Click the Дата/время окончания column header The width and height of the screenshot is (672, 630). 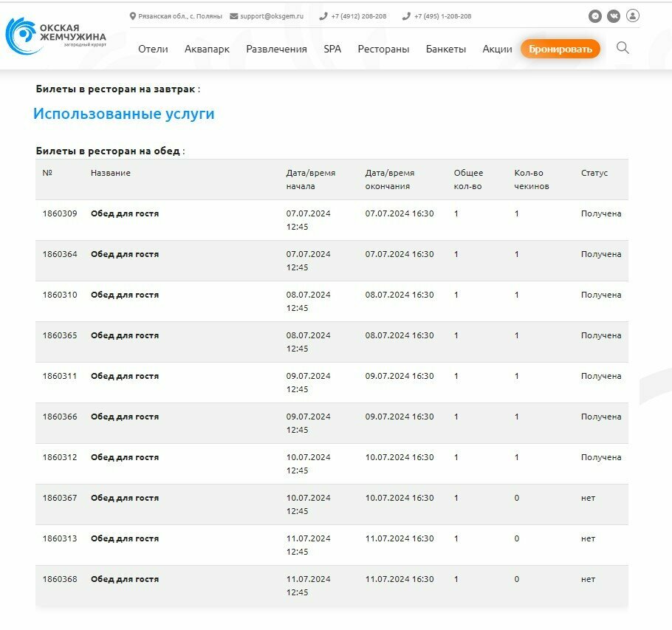click(390, 179)
